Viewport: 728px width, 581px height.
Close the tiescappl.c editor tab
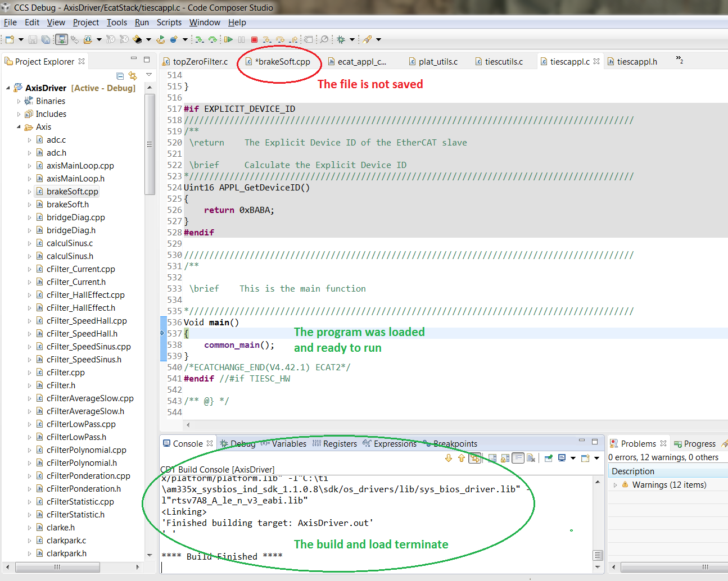point(596,61)
